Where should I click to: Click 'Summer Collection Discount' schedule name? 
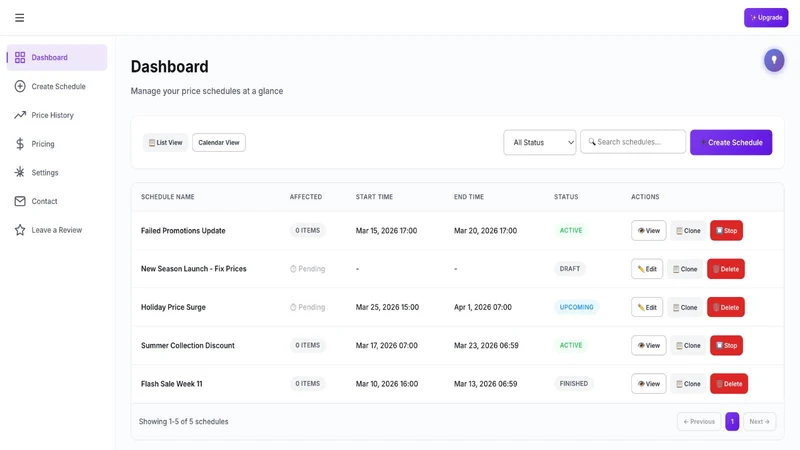(x=188, y=345)
